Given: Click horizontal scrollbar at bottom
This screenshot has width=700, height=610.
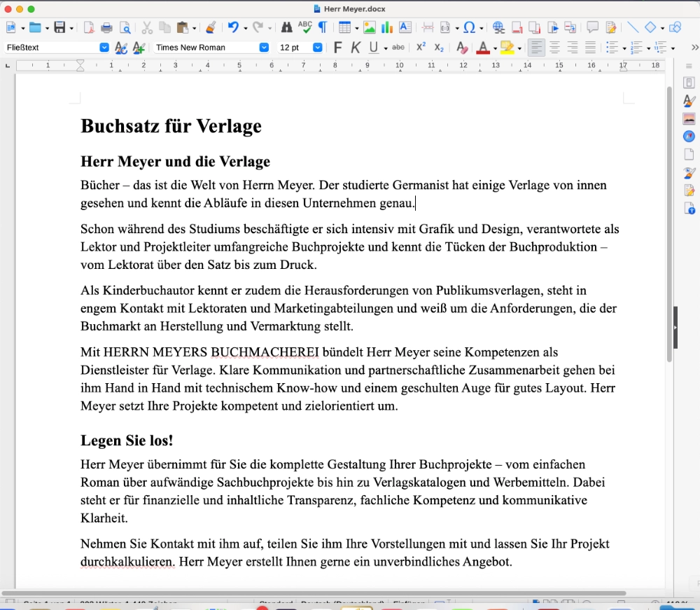Looking at the screenshot, I should click(x=314, y=593).
